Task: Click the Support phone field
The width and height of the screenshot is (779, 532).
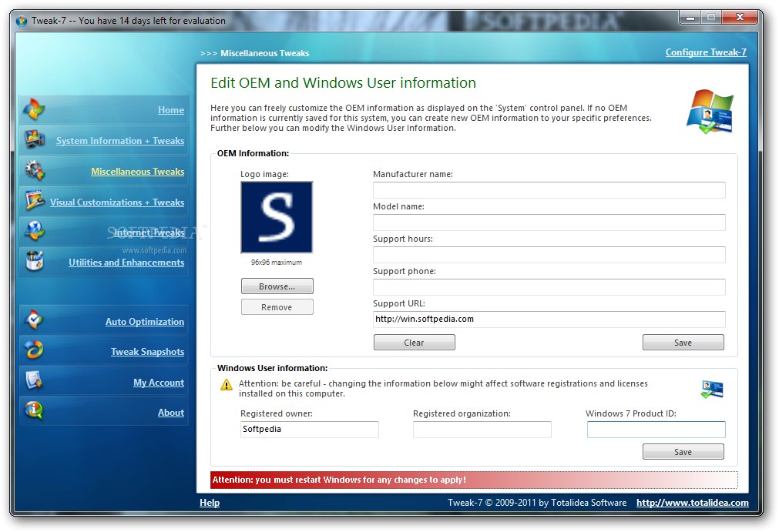Action: pos(549,287)
